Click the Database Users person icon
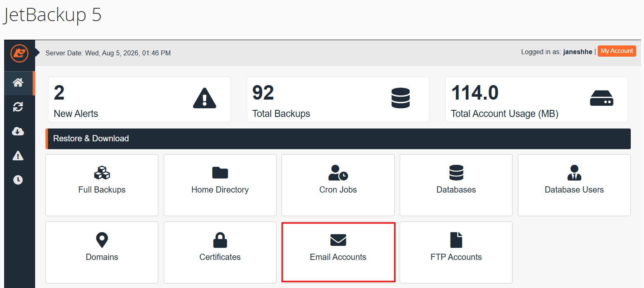 click(574, 172)
